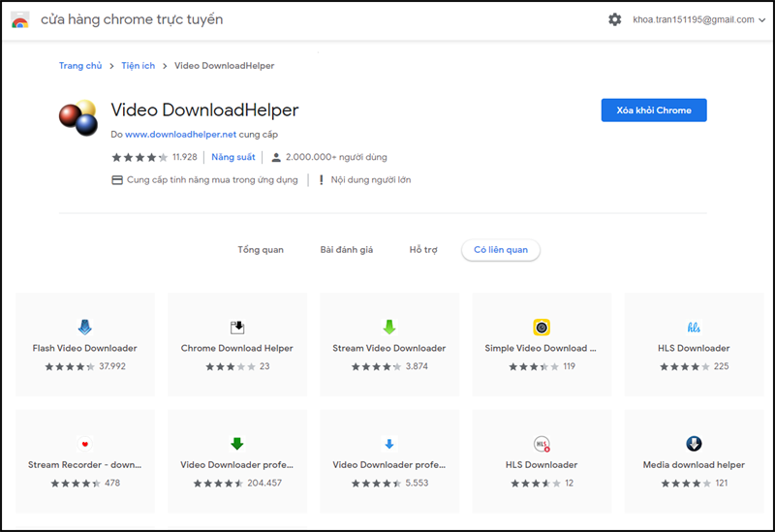Viewport: 775px width, 532px height.
Task: Click the Video DownloadHelper heading
Action: click(204, 110)
